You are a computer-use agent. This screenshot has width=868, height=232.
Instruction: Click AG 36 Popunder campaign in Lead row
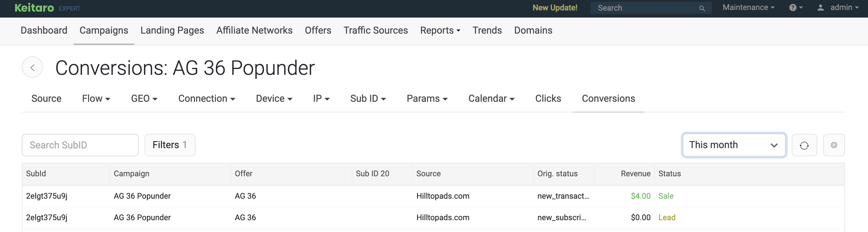click(142, 217)
